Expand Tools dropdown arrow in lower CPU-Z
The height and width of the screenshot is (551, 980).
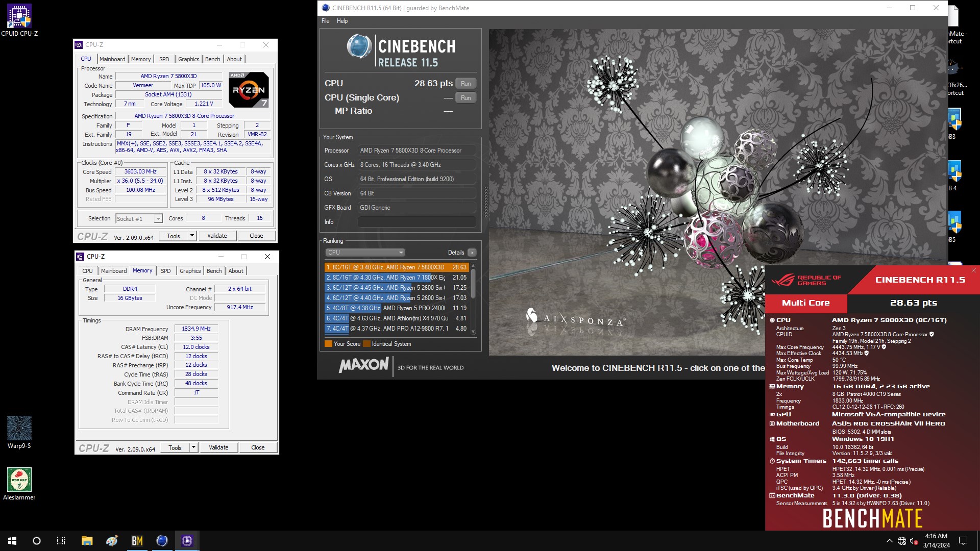(193, 447)
